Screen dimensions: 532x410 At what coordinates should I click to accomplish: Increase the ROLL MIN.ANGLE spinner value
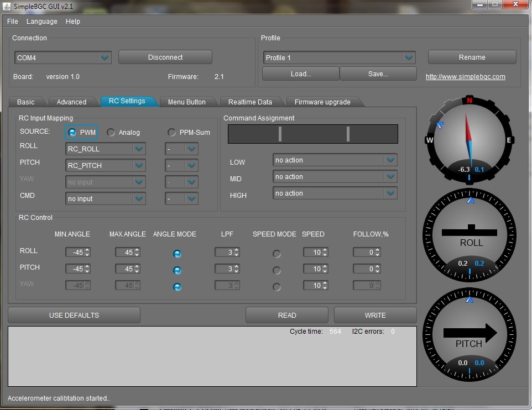point(87,250)
